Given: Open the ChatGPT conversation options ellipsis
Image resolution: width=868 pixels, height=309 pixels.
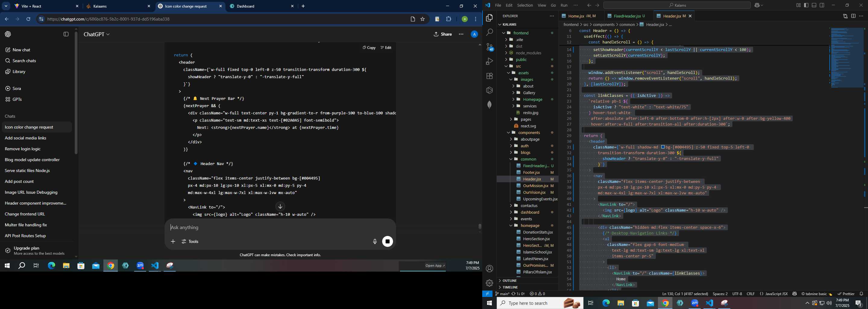Looking at the screenshot, I should point(461,34).
